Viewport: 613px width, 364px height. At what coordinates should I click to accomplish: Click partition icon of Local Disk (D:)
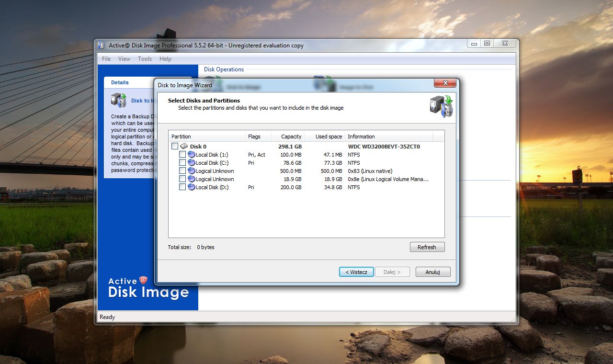[x=192, y=187]
